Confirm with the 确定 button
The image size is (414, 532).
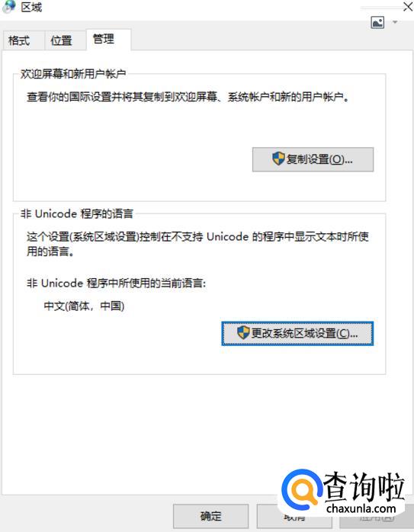[x=210, y=516]
